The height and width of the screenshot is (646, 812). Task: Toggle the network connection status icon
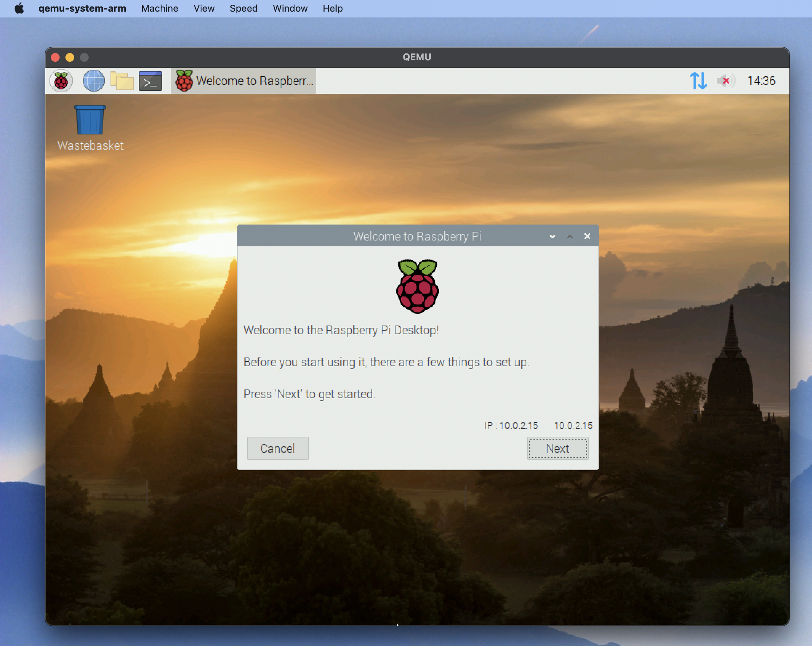click(697, 80)
